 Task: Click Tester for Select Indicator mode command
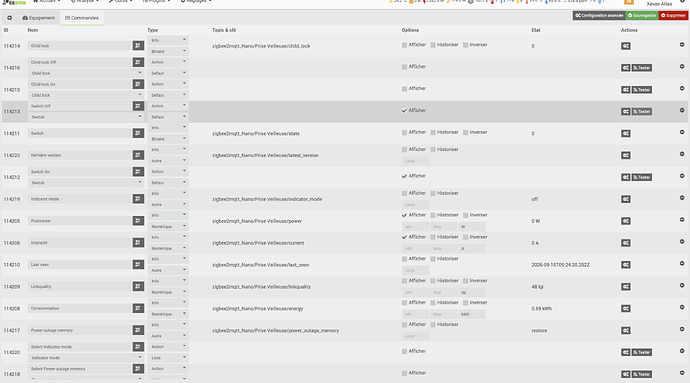click(642, 352)
